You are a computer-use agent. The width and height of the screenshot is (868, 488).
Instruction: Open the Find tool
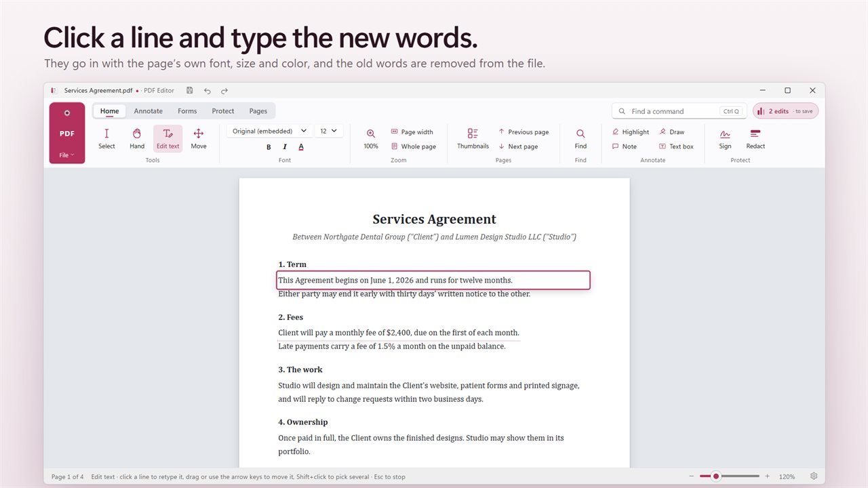(580, 138)
